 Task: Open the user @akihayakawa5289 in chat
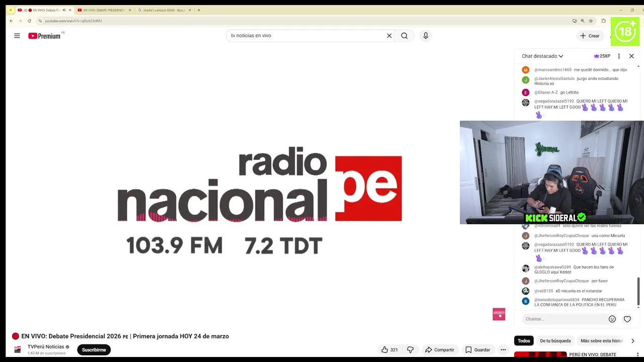pos(552,267)
